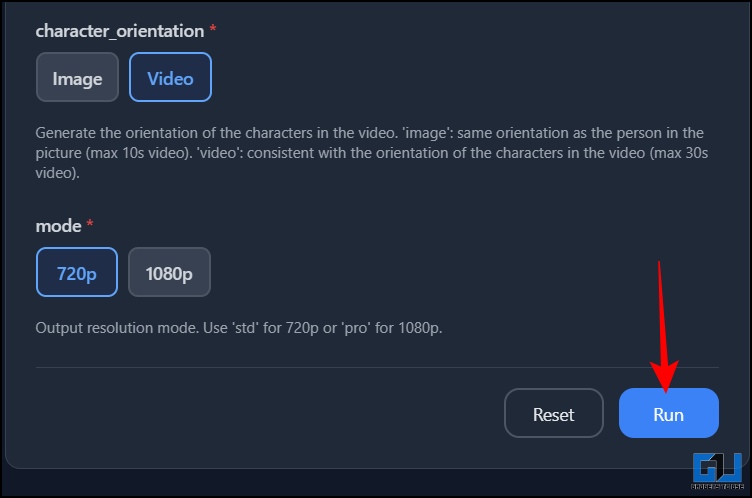Viewport: 752px width, 498px height.
Task: Choose the 720p output mode
Action: click(77, 272)
